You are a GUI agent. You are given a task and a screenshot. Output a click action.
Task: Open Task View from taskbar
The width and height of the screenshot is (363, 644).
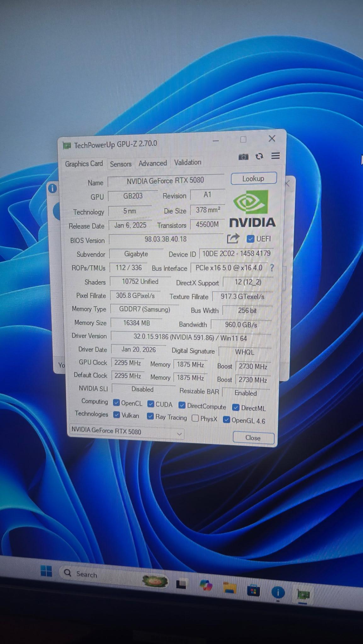click(181, 584)
